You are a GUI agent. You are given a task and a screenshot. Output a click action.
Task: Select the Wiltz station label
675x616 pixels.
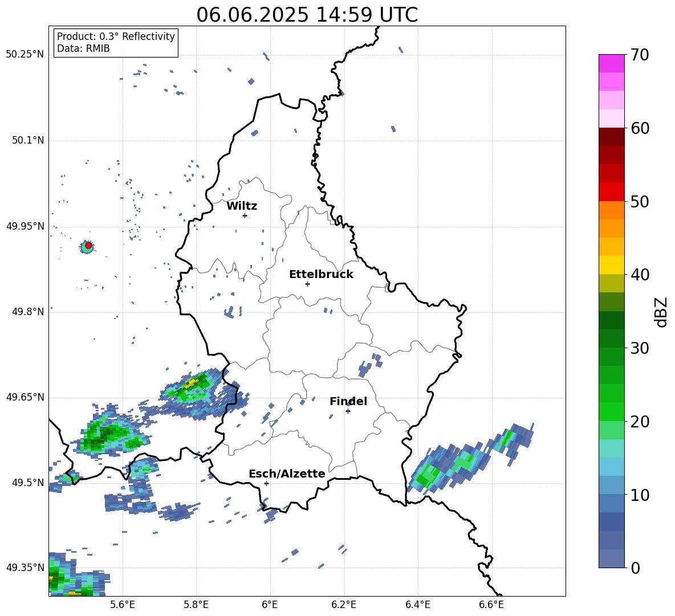click(x=242, y=206)
